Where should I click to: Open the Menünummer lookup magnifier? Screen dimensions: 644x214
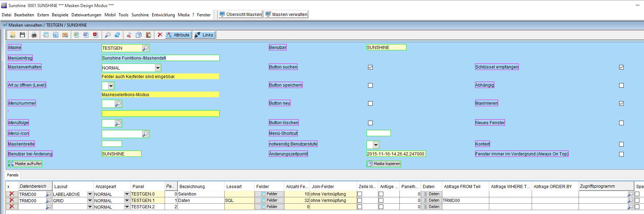click(x=118, y=104)
